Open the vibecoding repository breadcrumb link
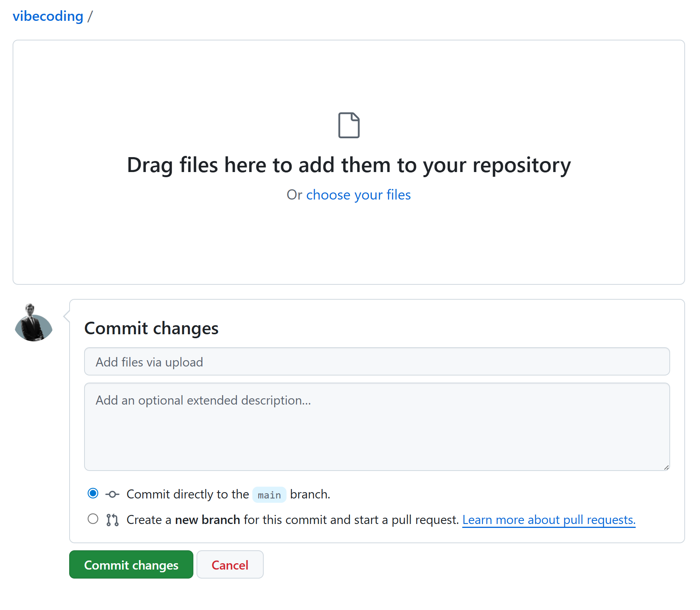 (48, 16)
